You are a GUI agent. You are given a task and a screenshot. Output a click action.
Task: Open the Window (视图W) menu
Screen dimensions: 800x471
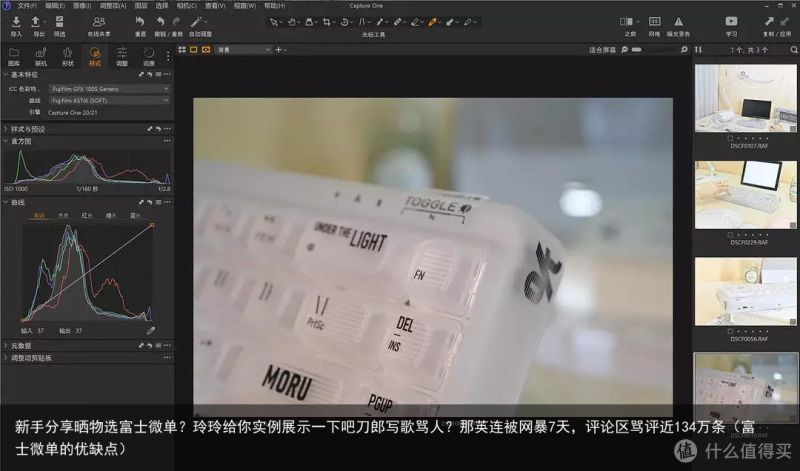pos(245,6)
